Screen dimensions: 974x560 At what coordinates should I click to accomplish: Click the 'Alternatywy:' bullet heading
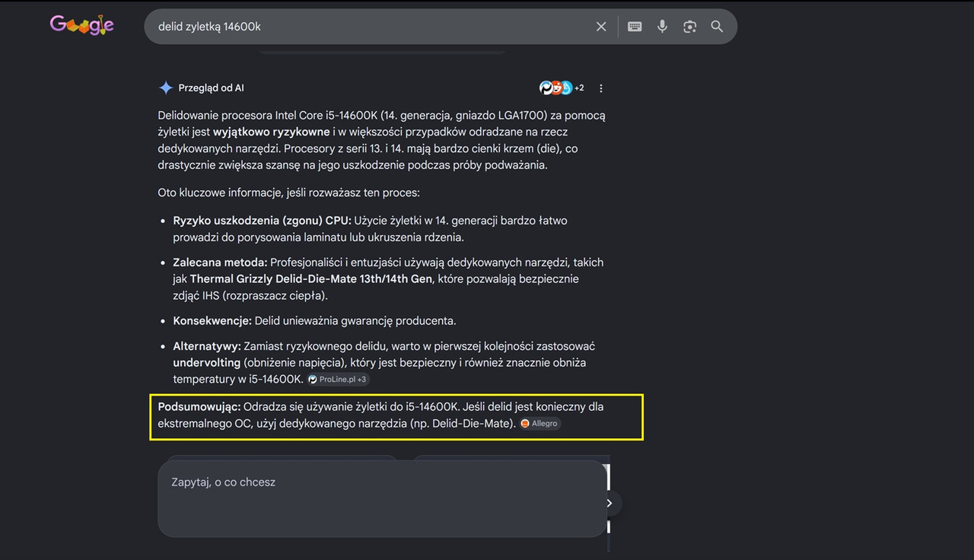click(x=207, y=346)
